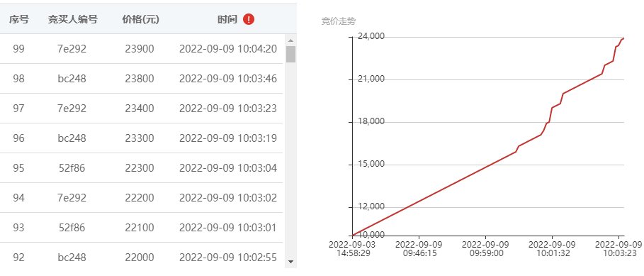Click the 竞买人编号 column header

(x=73, y=19)
